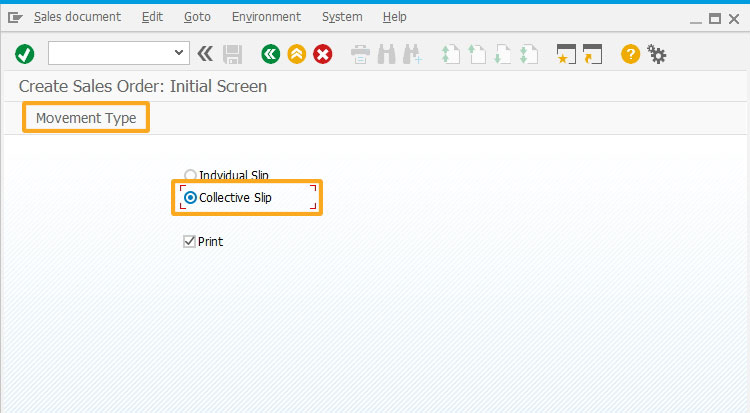Viewport: 750px width, 413px height.
Task: Open the yellow Help question mark
Action: (630, 54)
